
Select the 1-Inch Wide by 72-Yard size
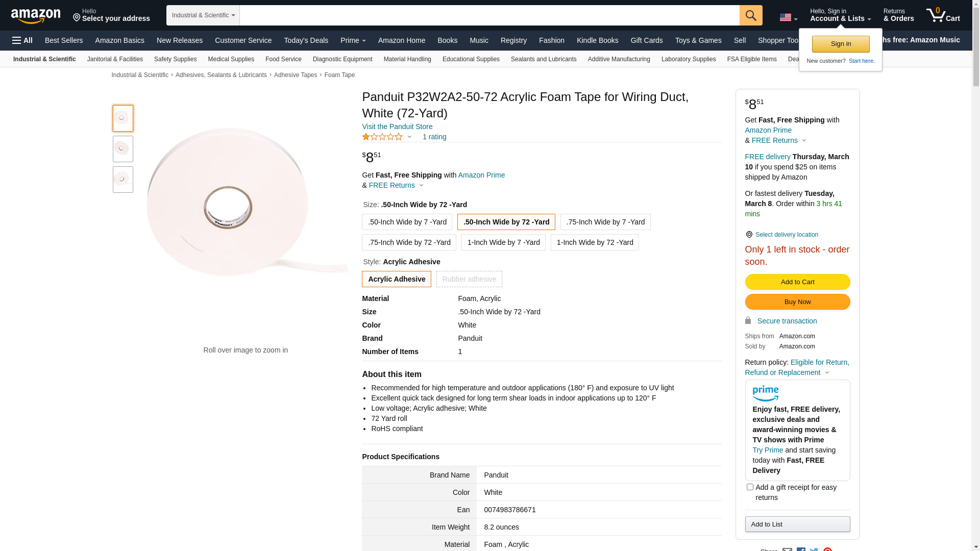tap(595, 242)
